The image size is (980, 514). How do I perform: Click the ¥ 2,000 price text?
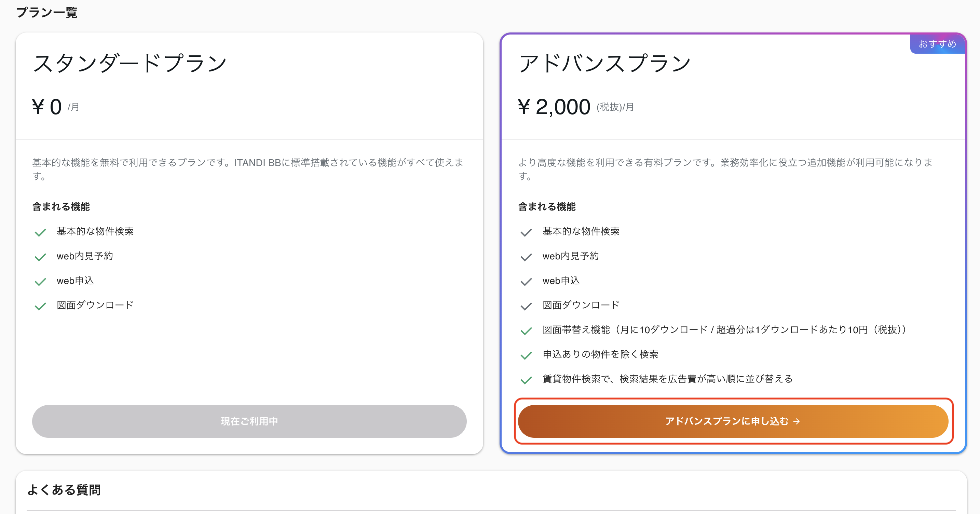pyautogui.click(x=554, y=107)
